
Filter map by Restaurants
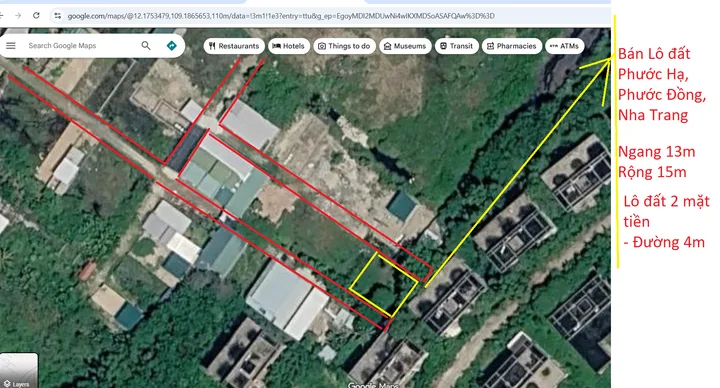234,46
